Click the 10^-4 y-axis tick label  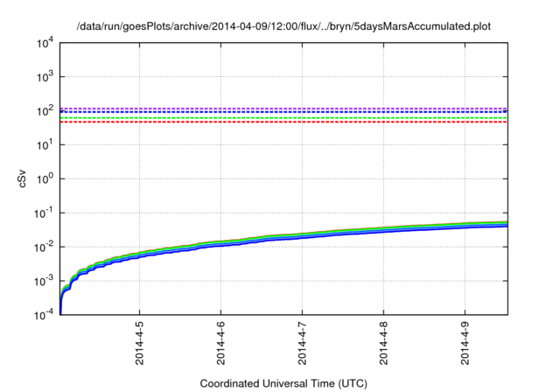pos(44,315)
